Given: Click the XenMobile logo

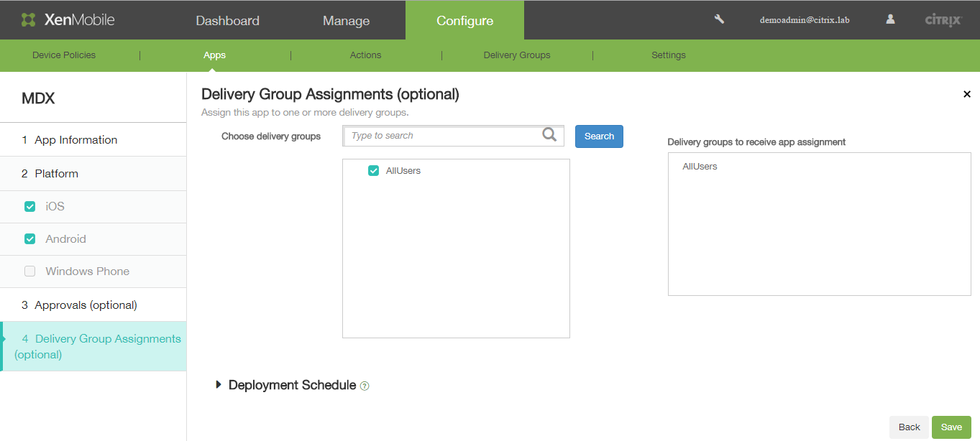Looking at the screenshot, I should tap(68, 20).
